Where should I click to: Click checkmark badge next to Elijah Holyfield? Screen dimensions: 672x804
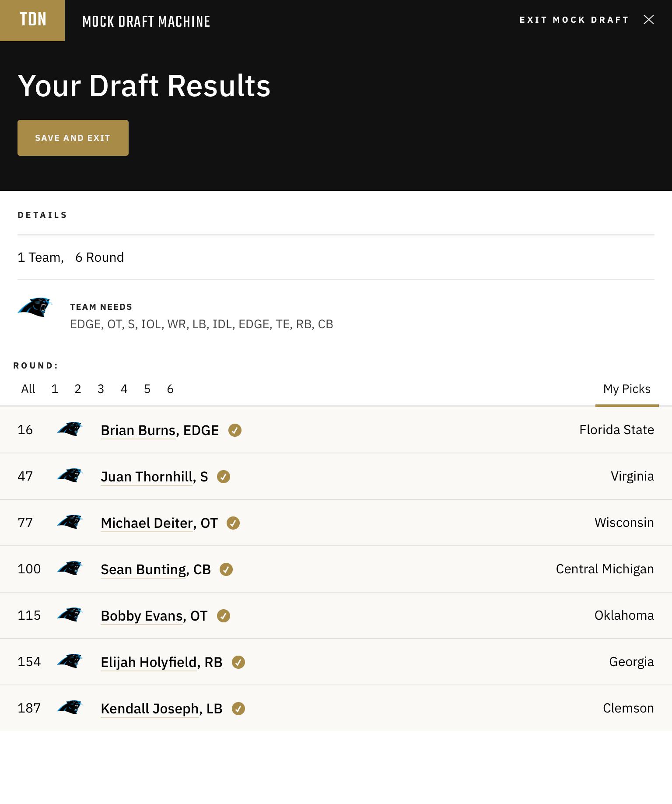point(238,662)
